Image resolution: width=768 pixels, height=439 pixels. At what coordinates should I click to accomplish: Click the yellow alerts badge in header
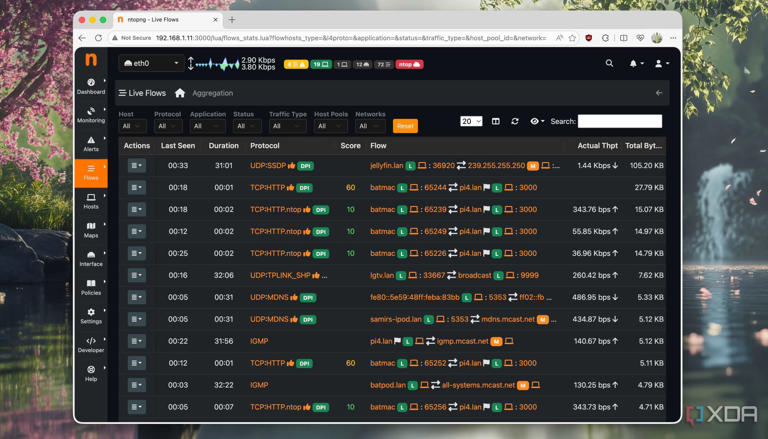coord(296,64)
